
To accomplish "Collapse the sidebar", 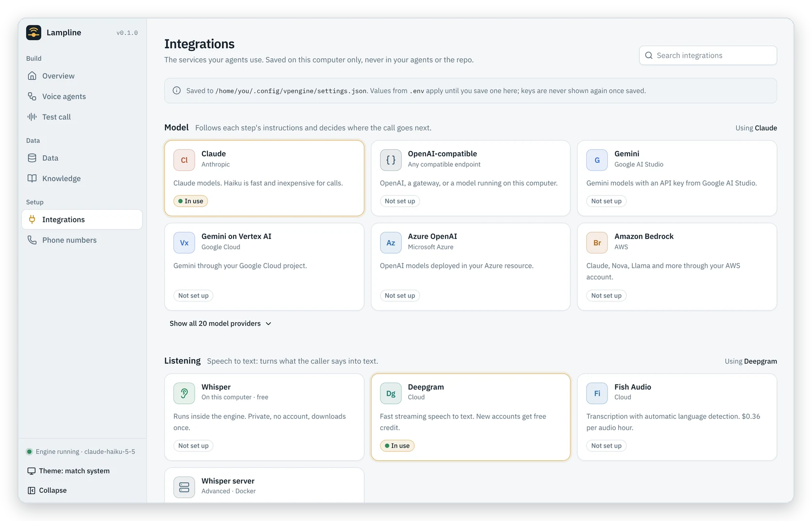I will click(47, 490).
